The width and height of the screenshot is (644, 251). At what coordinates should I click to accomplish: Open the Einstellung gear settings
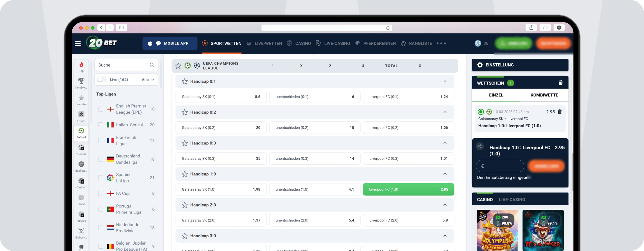pos(480,65)
